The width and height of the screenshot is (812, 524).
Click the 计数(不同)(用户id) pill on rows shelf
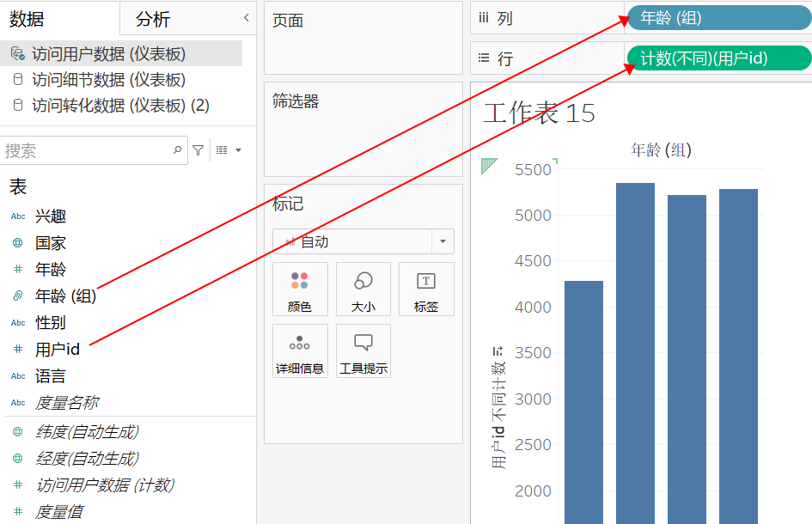pyautogui.click(x=719, y=58)
